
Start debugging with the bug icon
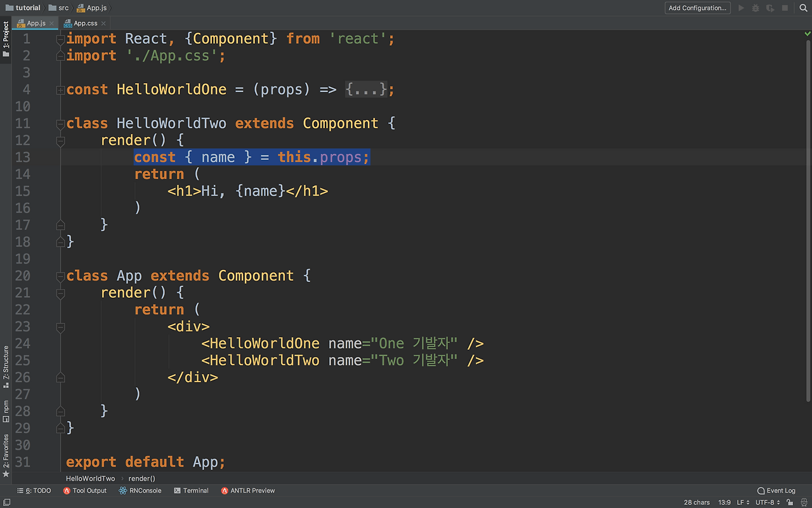[756, 8]
